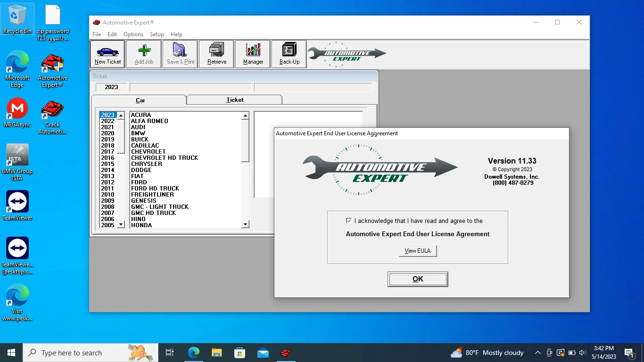This screenshot has height=362, width=644.
Task: Open the File menu
Action: coord(96,34)
